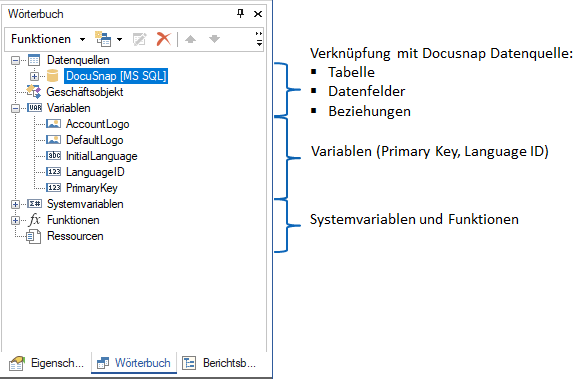
Task: Select DocuSnap [MS SQL] data source
Action: (116, 76)
